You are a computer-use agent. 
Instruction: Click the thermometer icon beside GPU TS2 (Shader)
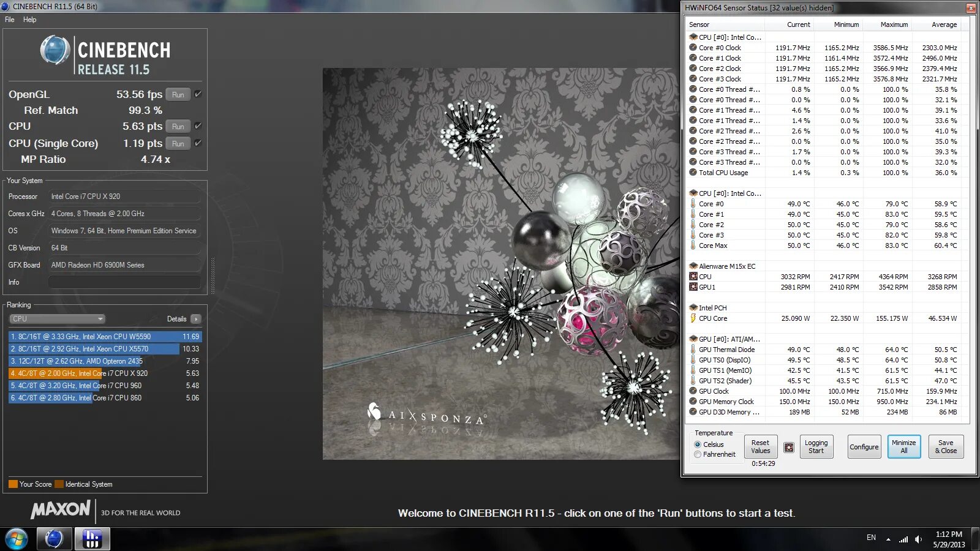(x=693, y=381)
